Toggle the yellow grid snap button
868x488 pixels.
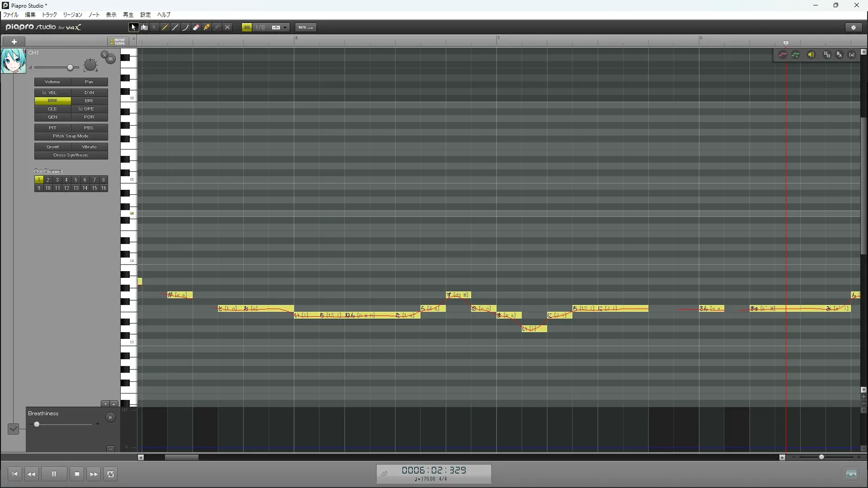246,28
